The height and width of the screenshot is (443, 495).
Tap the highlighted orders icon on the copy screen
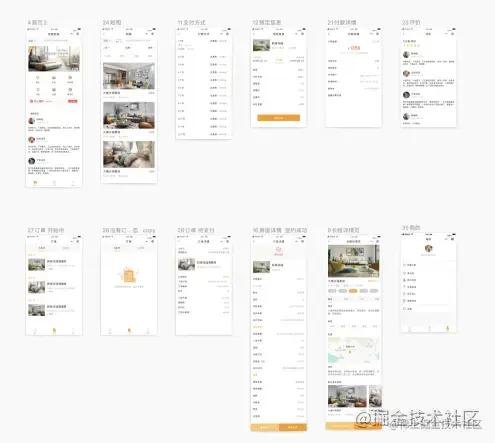click(129, 331)
